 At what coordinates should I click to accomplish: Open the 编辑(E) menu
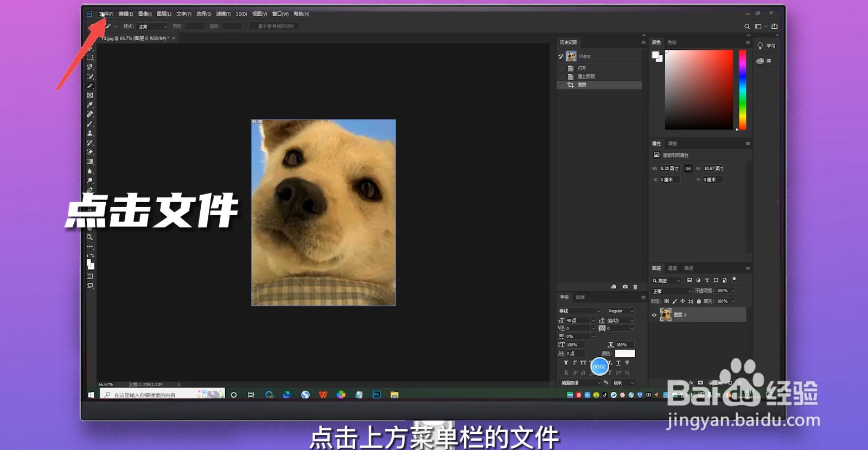tap(126, 14)
